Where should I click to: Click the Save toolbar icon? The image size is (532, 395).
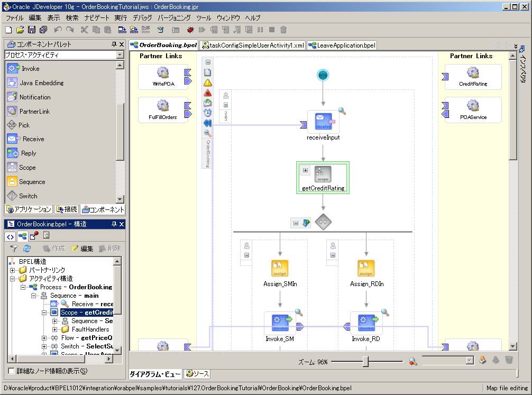(32, 30)
